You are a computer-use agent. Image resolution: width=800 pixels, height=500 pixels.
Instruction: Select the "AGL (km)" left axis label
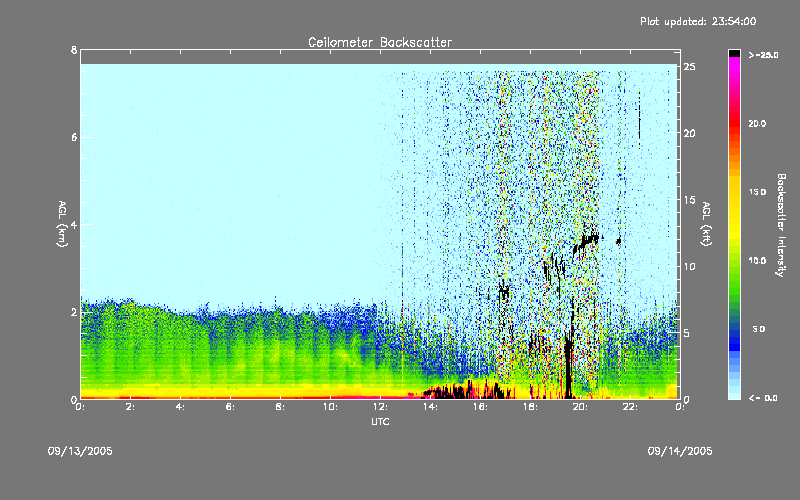click(62, 224)
